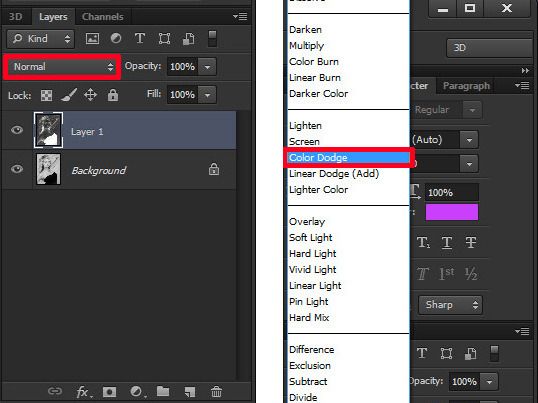Open Kind filter type dropdown
This screenshot has height=403, width=538.
click(x=40, y=38)
